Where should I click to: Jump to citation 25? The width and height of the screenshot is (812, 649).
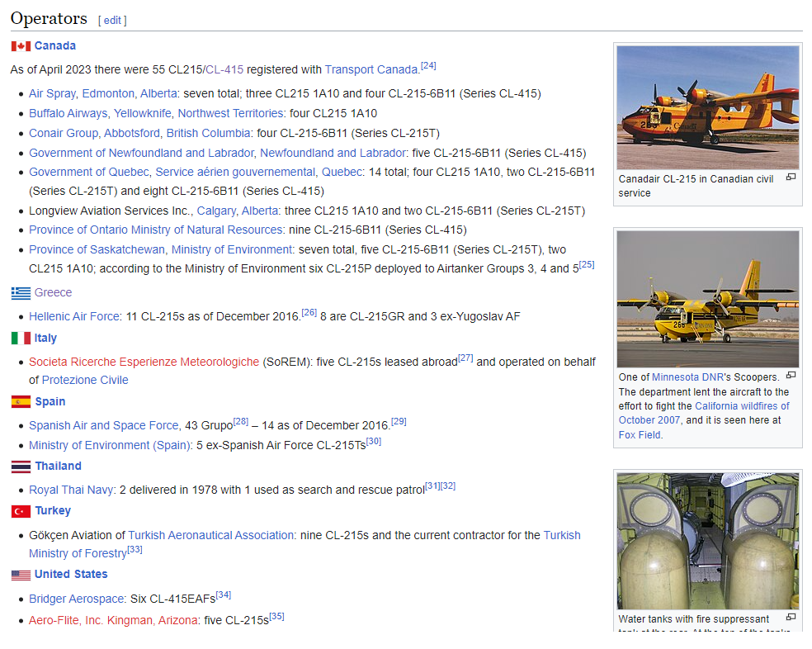click(x=587, y=264)
